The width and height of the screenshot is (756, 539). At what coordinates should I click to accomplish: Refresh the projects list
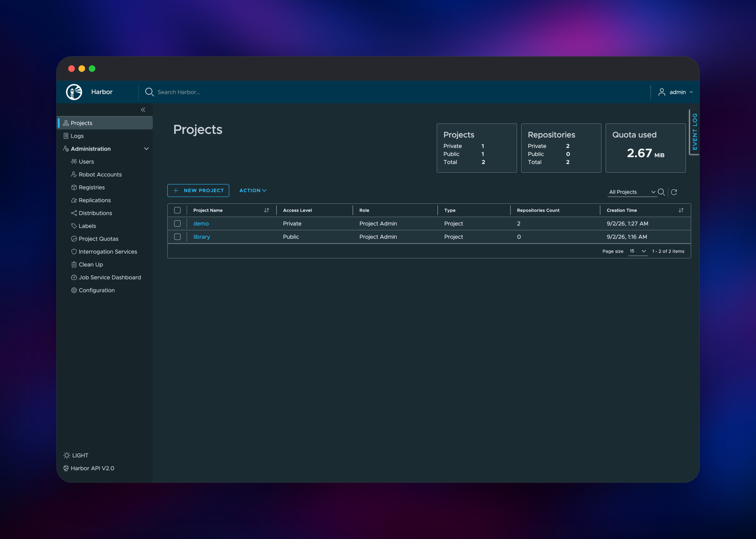coord(674,192)
